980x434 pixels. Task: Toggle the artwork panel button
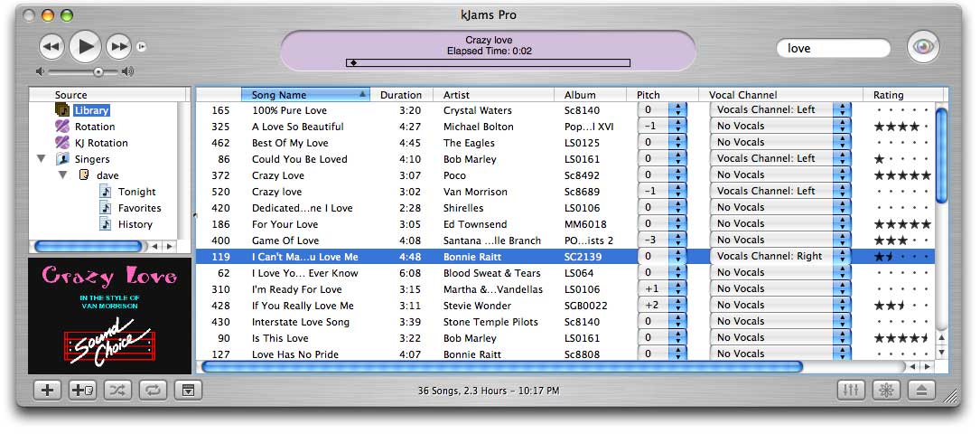(189, 391)
